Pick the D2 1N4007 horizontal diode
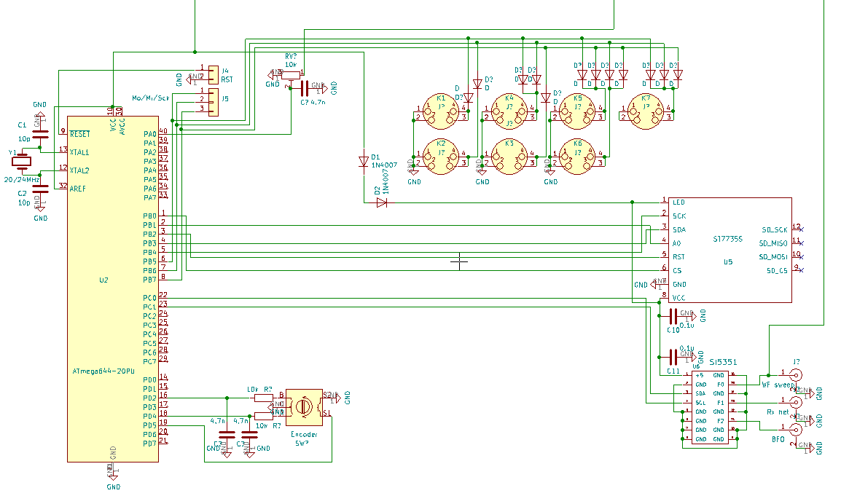 (x=381, y=203)
